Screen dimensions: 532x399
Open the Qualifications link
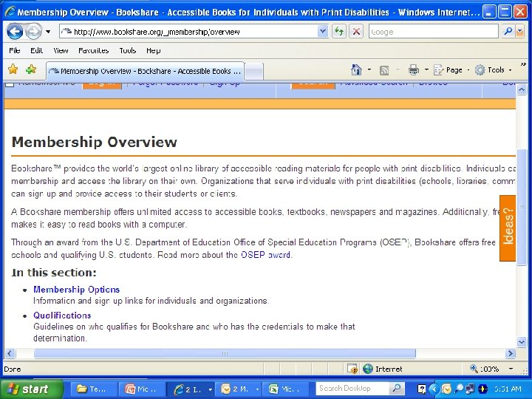click(x=62, y=316)
